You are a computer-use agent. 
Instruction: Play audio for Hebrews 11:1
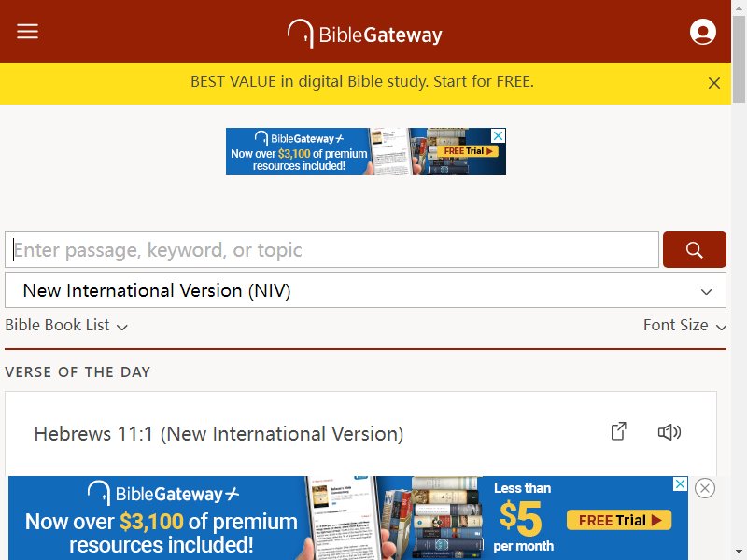tap(669, 432)
